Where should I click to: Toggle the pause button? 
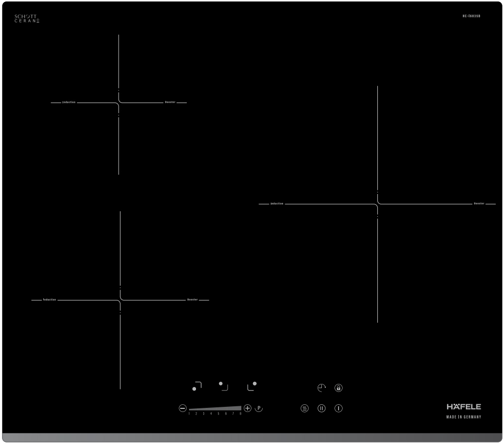(321, 408)
